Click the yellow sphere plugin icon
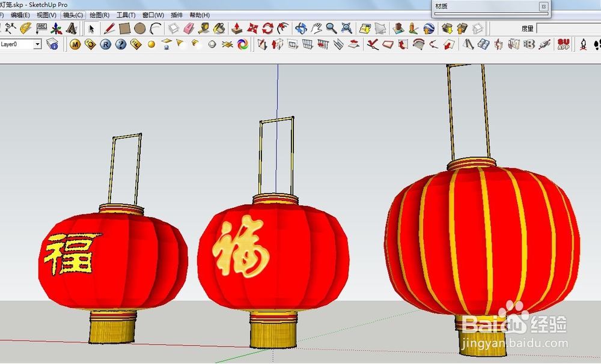This screenshot has height=364, width=601. (151, 44)
